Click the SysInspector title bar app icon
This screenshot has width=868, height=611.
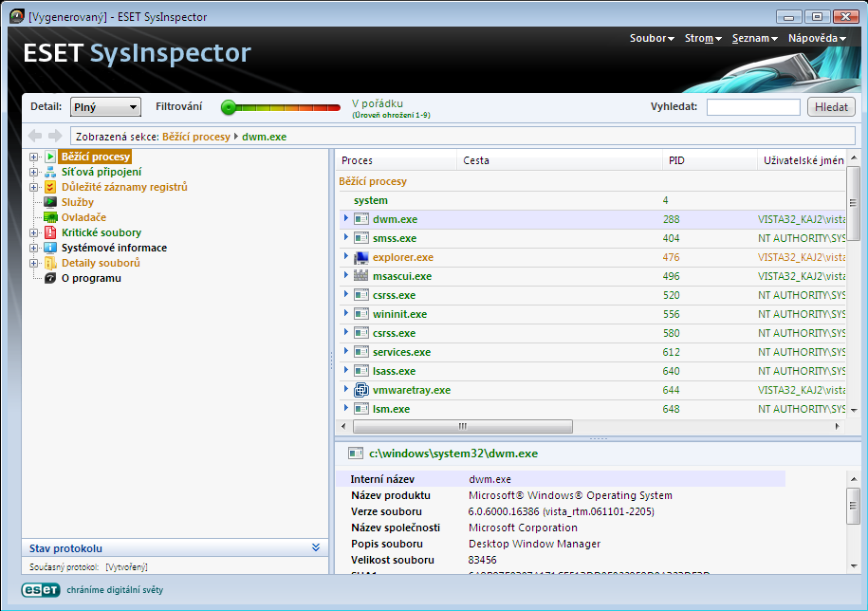pos(17,17)
